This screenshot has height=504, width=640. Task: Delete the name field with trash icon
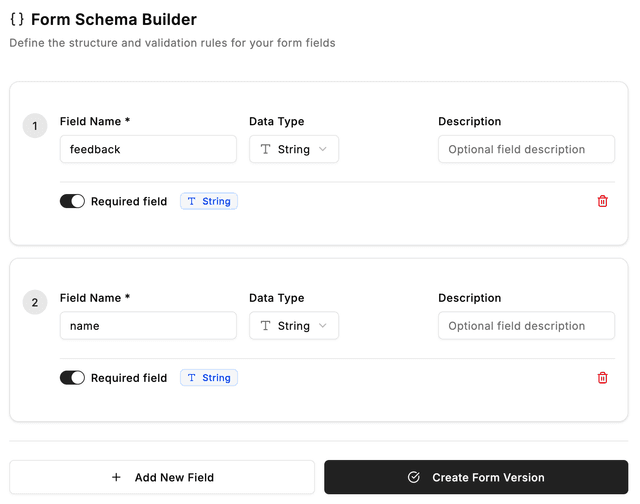[602, 378]
